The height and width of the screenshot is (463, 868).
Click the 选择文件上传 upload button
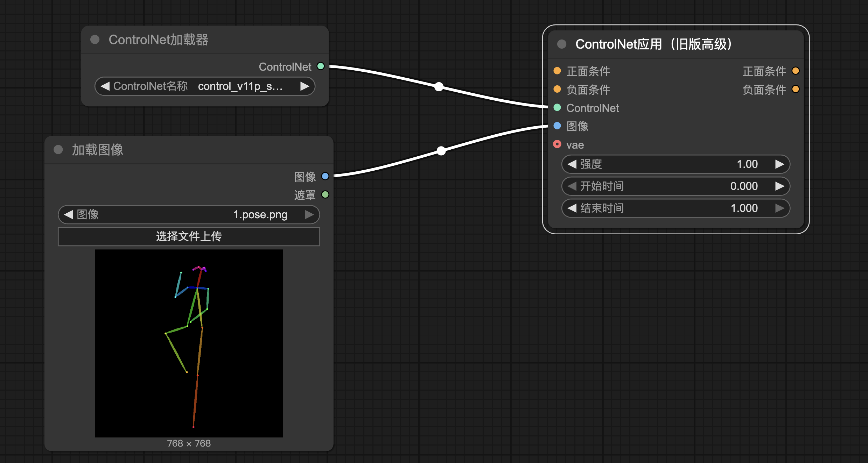[x=189, y=237]
